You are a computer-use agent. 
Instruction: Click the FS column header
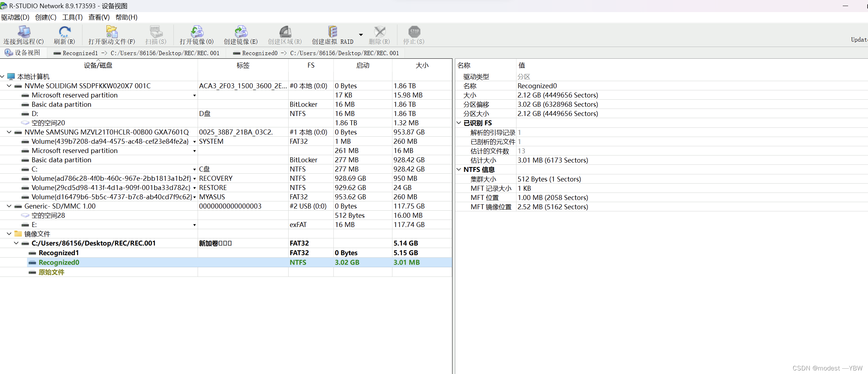pyautogui.click(x=311, y=65)
